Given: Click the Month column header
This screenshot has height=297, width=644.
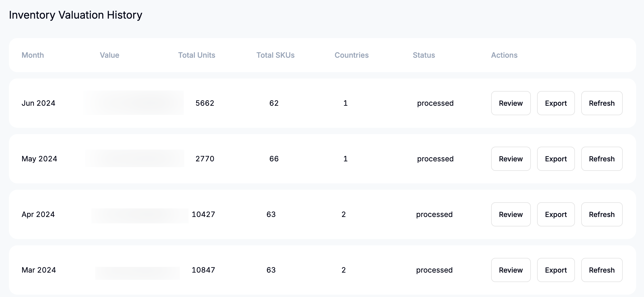Looking at the screenshot, I should [x=33, y=55].
